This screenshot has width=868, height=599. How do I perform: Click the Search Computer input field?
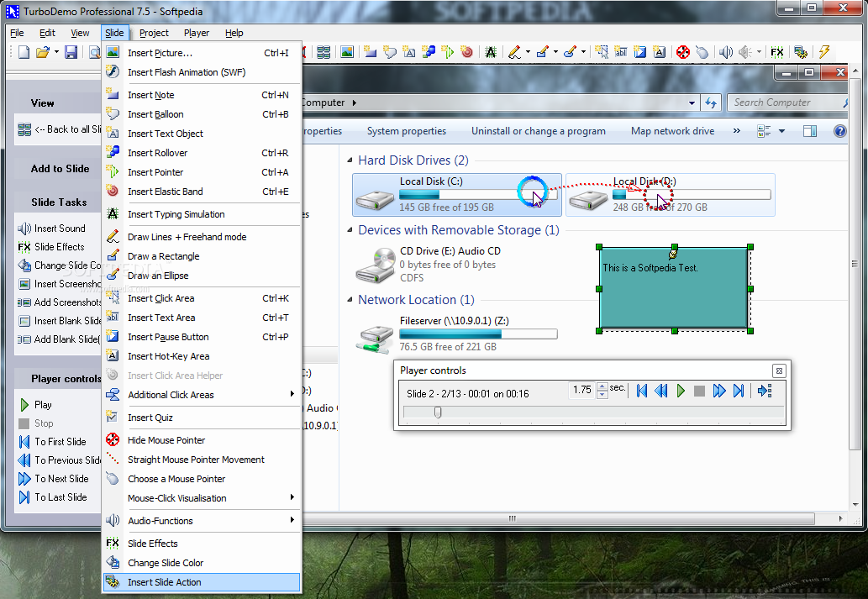(786, 102)
